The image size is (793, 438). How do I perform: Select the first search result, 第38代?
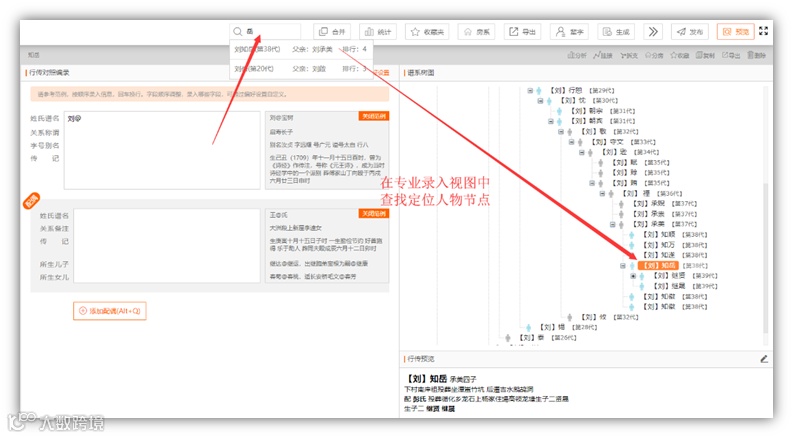(x=301, y=49)
